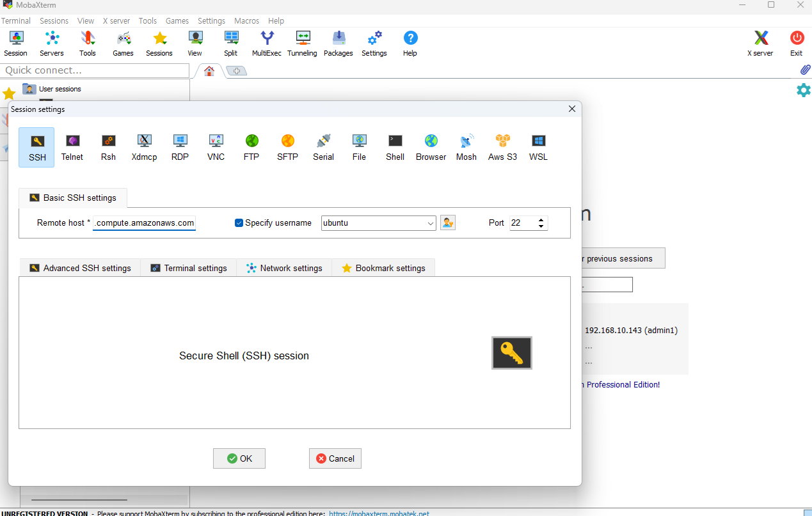Open Session from the main toolbar

(16, 43)
